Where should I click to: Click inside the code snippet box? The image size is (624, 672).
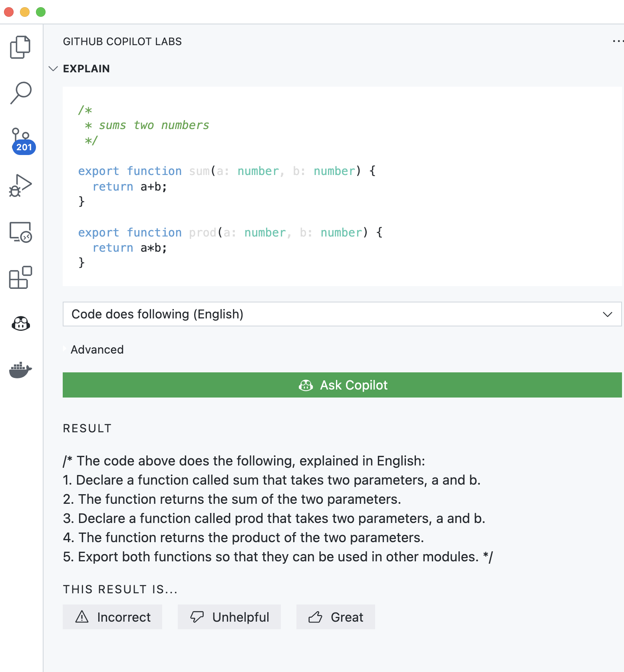[439, 200]
